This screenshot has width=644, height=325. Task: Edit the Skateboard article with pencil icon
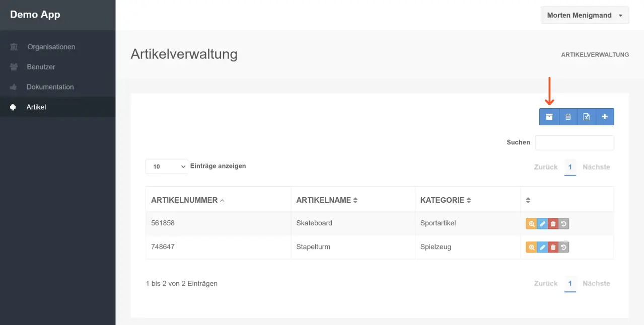(x=542, y=224)
